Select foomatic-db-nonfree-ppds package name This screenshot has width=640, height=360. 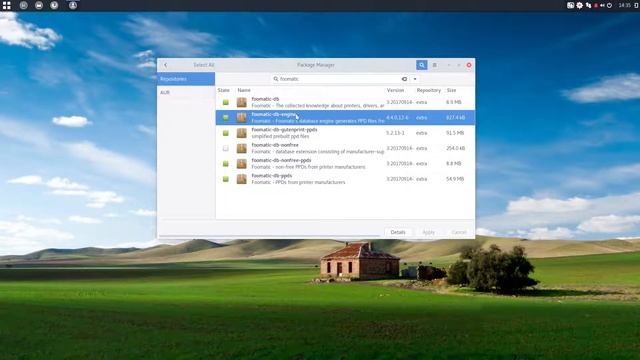[x=282, y=160]
